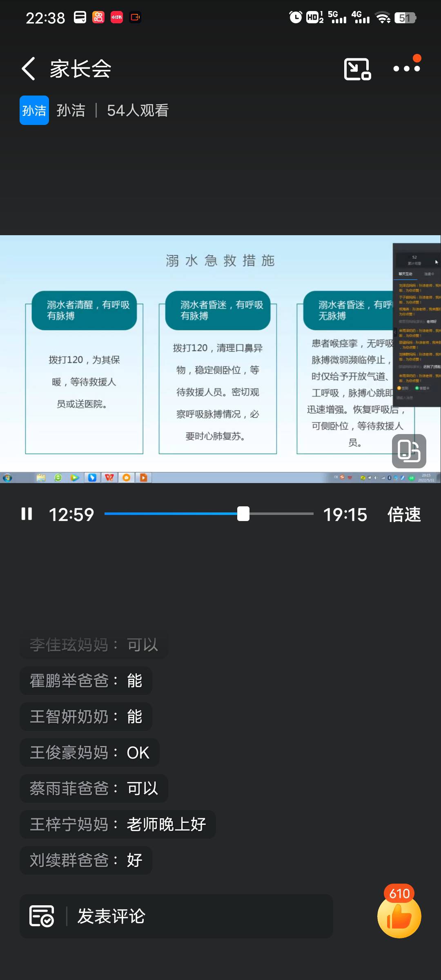
Task: Tap the middle 溺水者昏迷，有呼吸有脉搏 card header
Action: pyautogui.click(x=218, y=310)
